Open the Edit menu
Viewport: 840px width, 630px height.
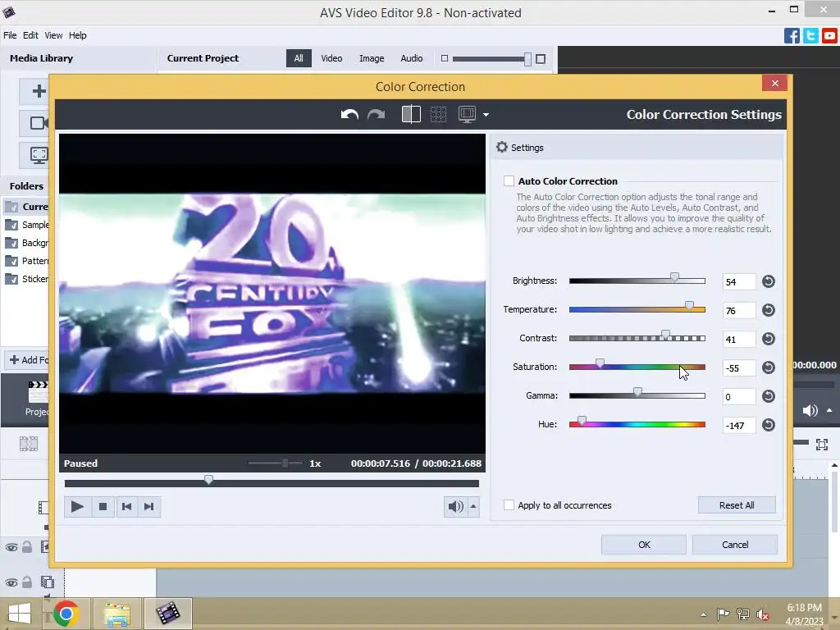click(30, 35)
